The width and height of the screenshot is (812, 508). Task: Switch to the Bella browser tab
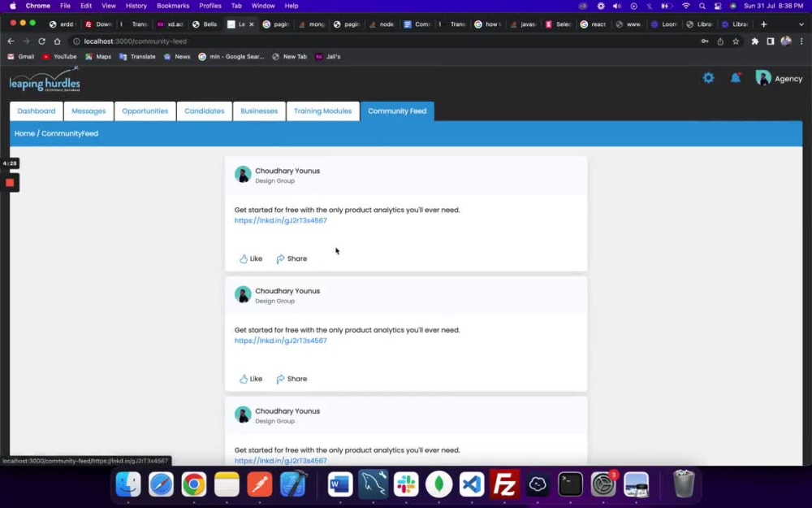pos(205,24)
